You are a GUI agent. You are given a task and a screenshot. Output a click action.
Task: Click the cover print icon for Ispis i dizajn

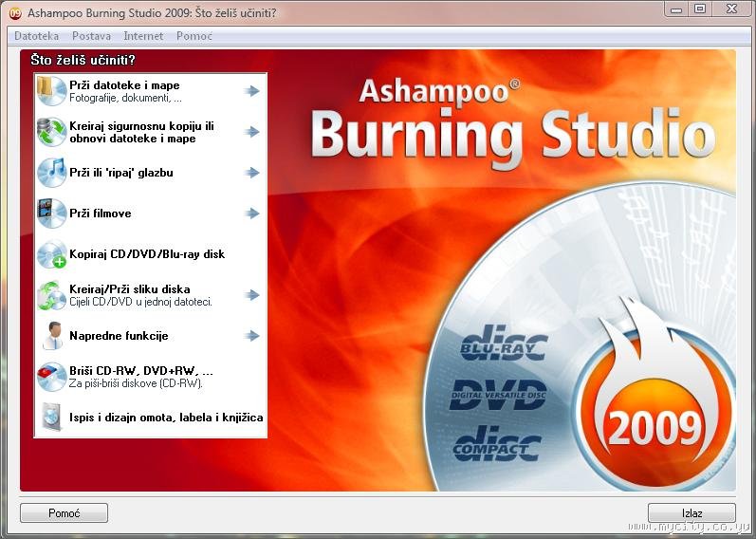point(51,417)
